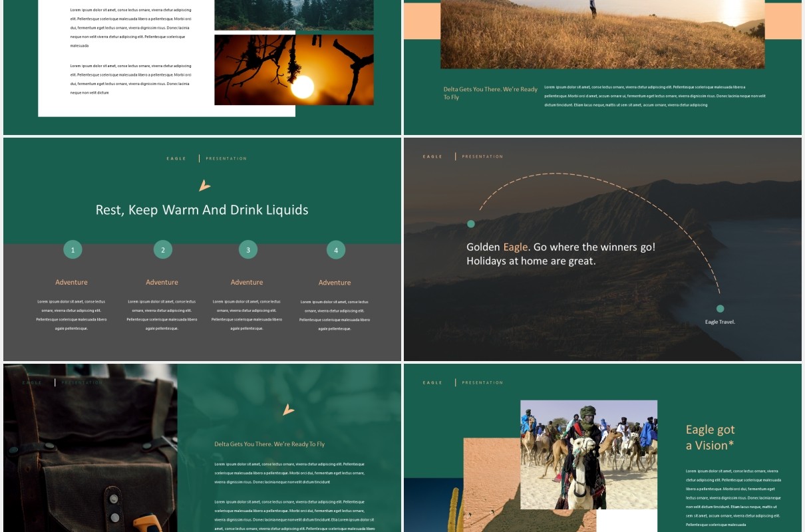Click the 'Golden Eagle. Go where the winners go!' text
The image size is (805, 532).
click(561, 247)
